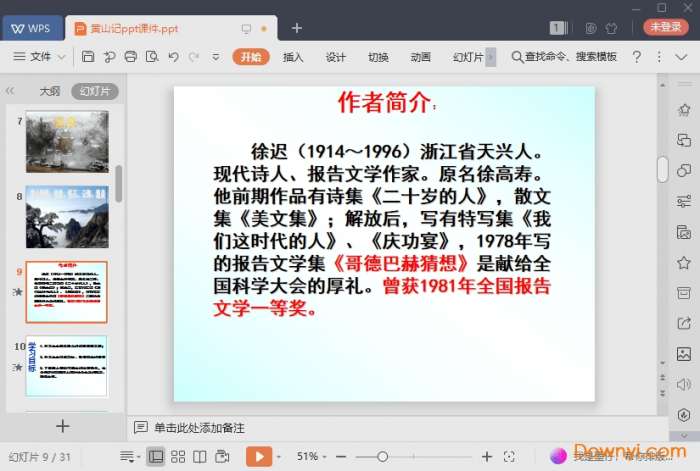Switch to the 幻灯片 thumbnail view

(95, 91)
